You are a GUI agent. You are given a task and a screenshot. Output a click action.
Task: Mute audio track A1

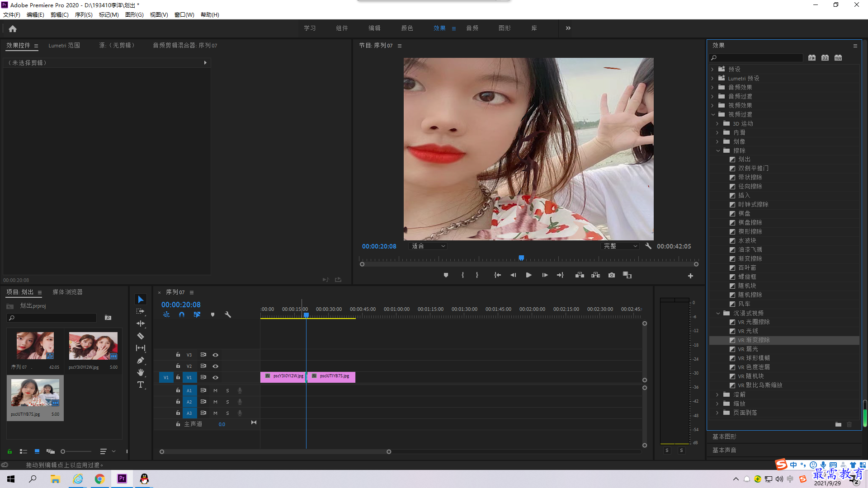point(215,390)
